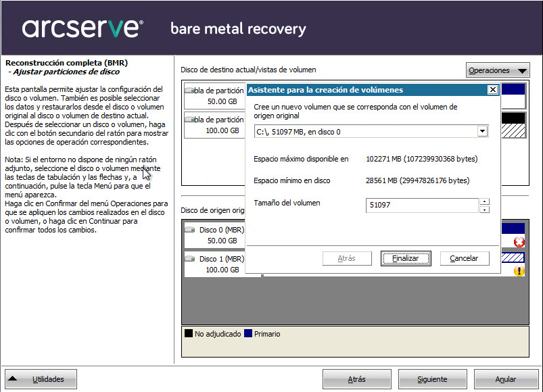
Task: Click the 50.00 GB destination disk icon
Action: (x=189, y=91)
